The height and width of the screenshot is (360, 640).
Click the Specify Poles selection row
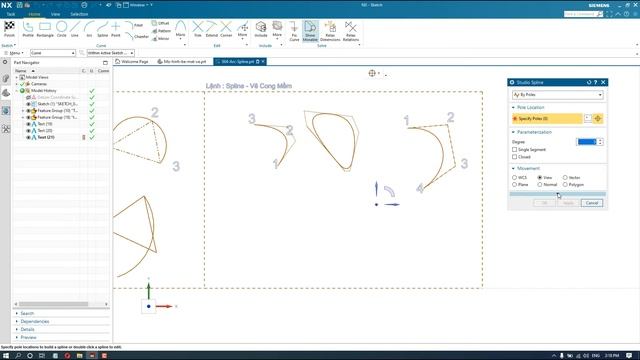click(547, 118)
